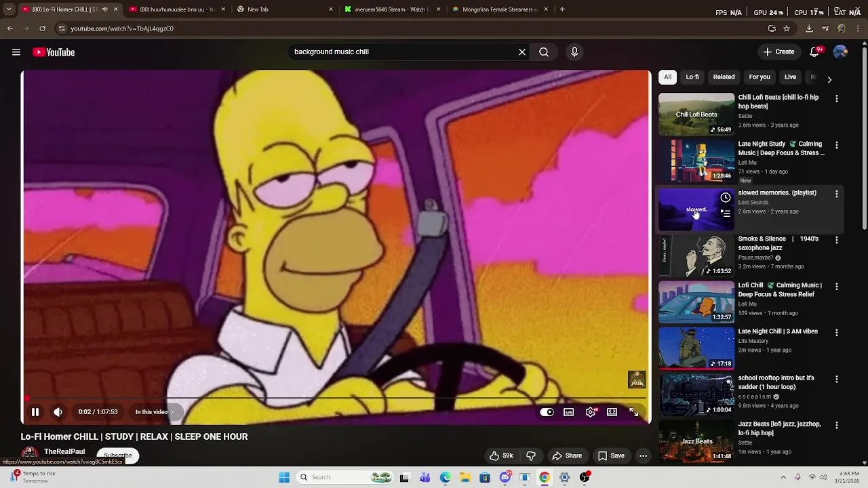
Task: Mute the video volume
Action: coord(58,412)
